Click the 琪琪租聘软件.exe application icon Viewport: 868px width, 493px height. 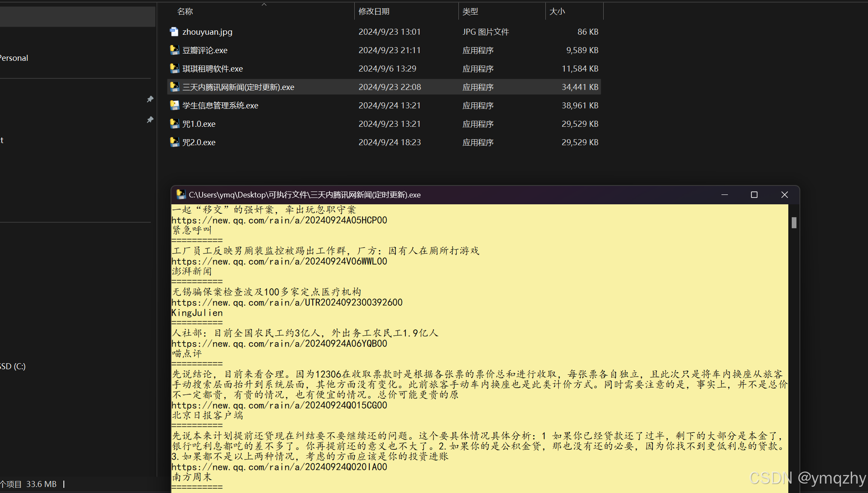point(174,69)
